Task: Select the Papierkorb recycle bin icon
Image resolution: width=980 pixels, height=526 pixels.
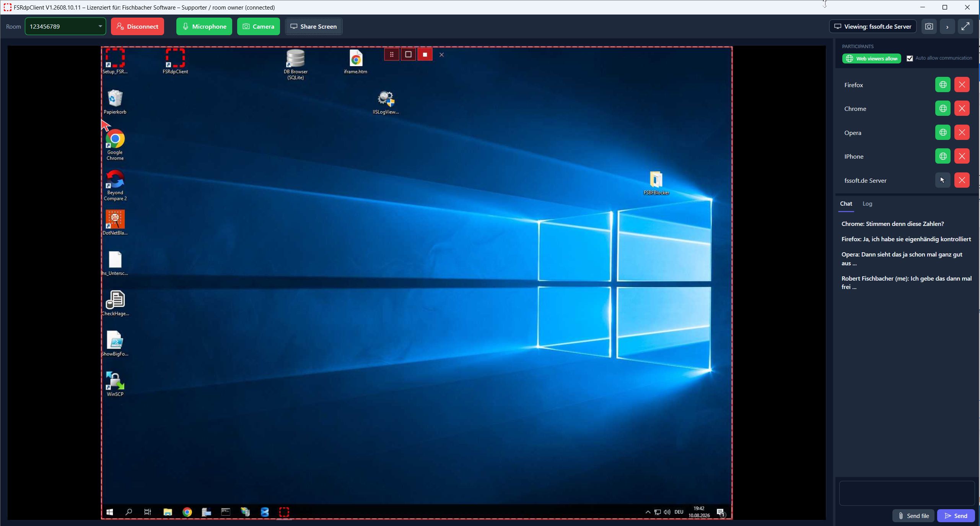Action: 115,102
